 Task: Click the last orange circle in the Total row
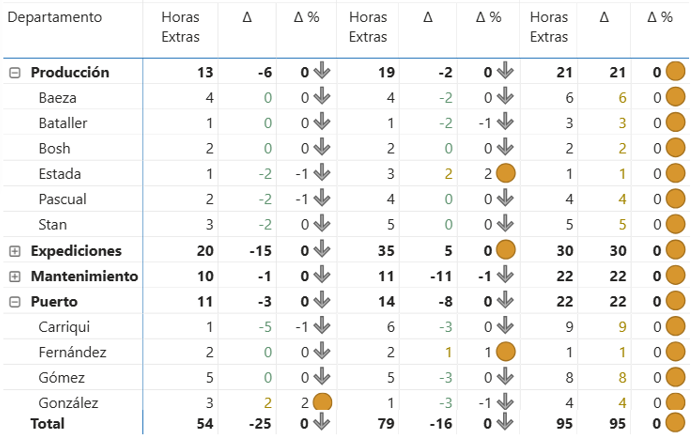click(675, 423)
